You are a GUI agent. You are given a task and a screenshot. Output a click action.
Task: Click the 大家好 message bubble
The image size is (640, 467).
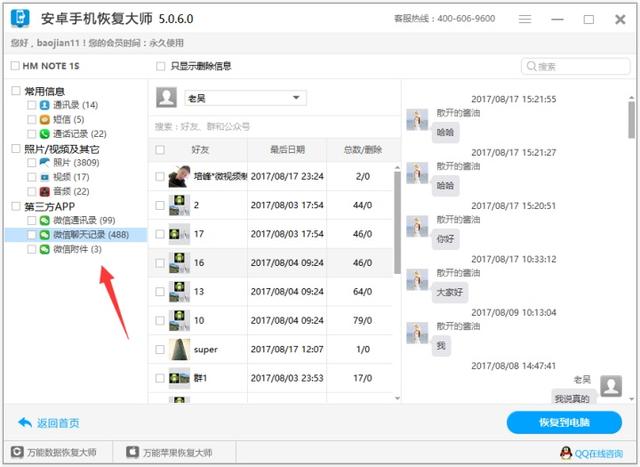pos(450,292)
